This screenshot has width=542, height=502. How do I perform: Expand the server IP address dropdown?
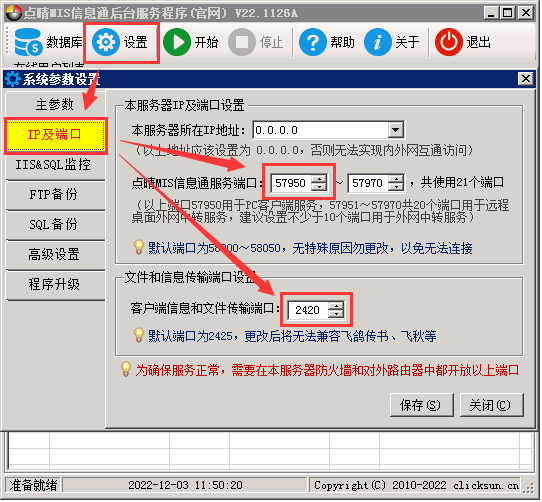tap(395, 130)
